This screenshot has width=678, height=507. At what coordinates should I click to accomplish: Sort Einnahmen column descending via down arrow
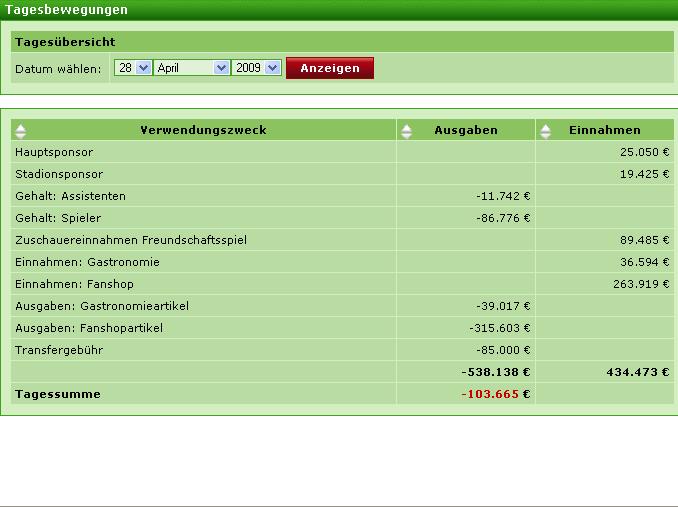pos(545,134)
